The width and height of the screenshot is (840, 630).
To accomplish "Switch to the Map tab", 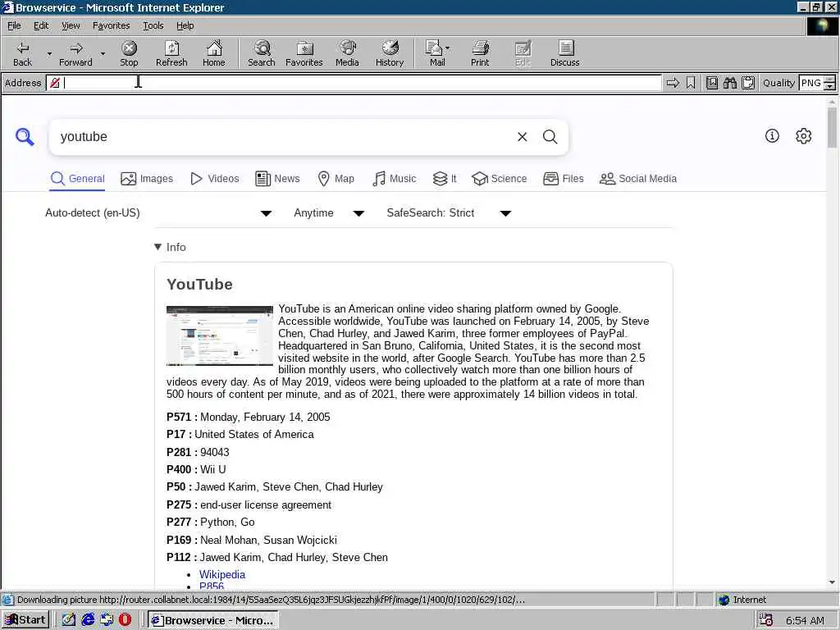I will coord(336,178).
